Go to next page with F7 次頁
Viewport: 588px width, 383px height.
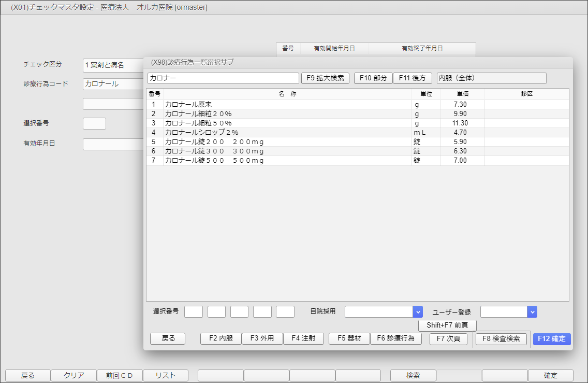tap(448, 339)
